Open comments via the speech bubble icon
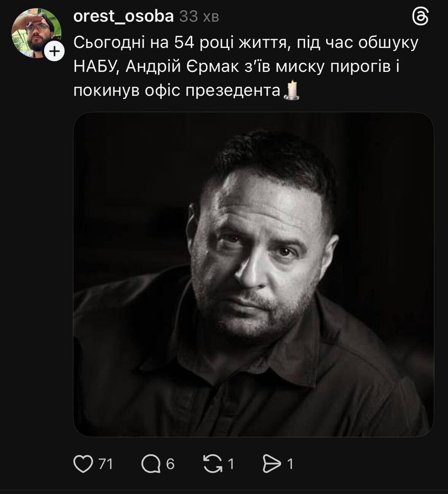Screen dimensions: 448x494 151,464
